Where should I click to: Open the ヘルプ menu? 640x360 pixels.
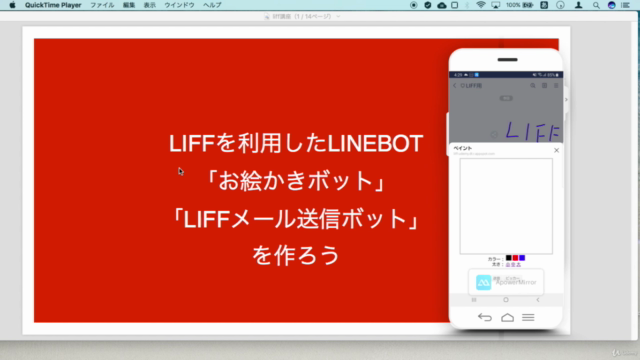click(212, 5)
